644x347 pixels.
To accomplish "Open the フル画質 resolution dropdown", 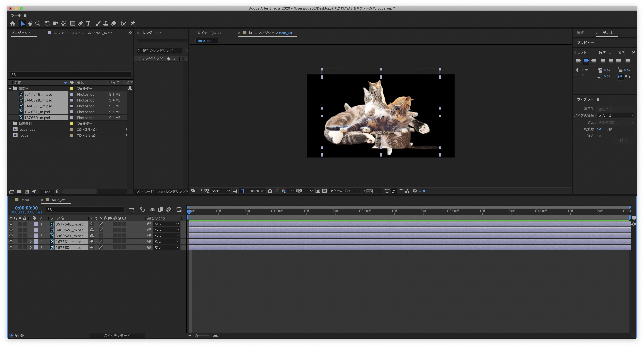I will pos(300,191).
